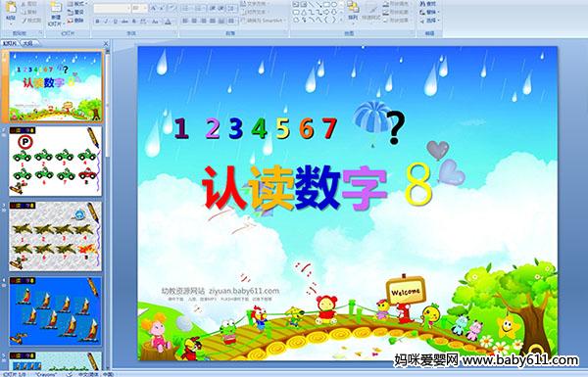Toggle Bold text formatting

pyautogui.click(x=97, y=22)
